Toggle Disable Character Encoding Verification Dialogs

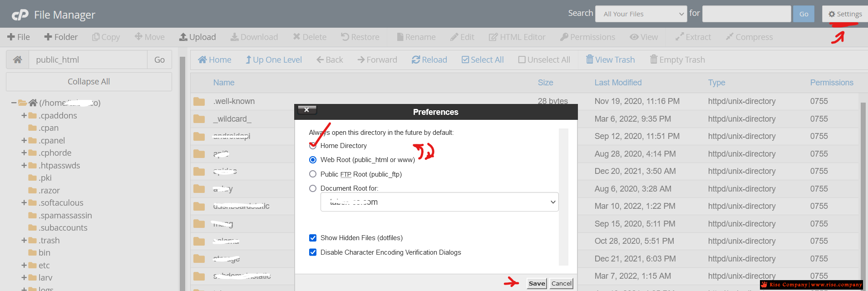pos(313,252)
